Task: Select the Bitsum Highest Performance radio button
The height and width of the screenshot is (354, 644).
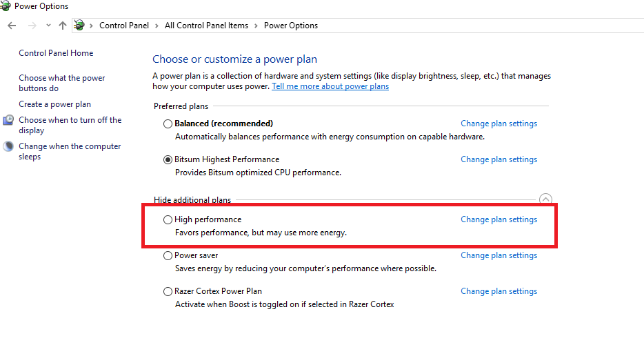Action: [x=168, y=159]
